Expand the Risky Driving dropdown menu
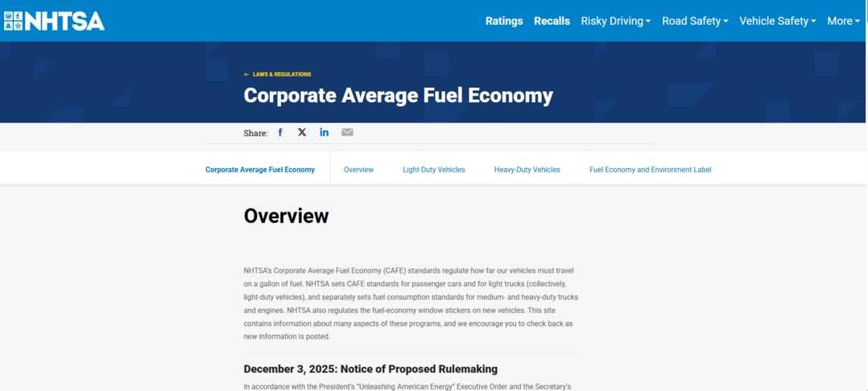This screenshot has height=391, width=868. point(615,21)
